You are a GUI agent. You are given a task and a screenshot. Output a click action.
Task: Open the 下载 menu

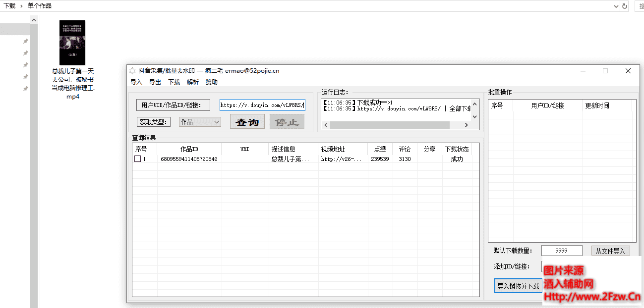pos(174,82)
